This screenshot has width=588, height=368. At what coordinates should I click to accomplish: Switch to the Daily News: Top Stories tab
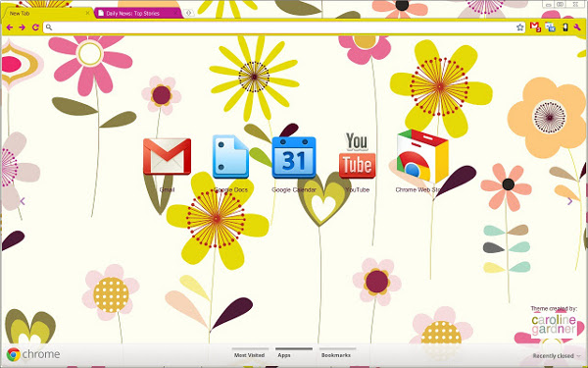click(x=138, y=13)
